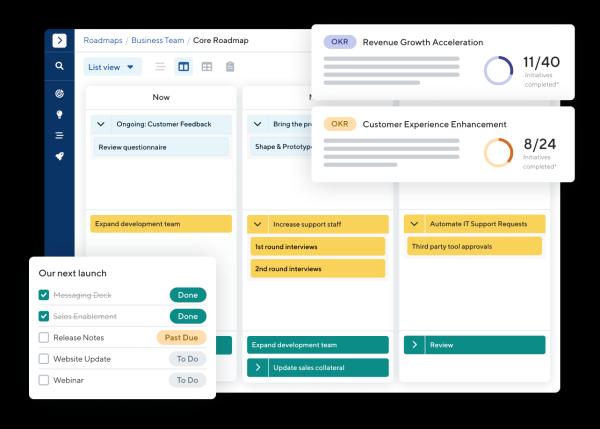Uncheck the Messaging Deck checkbox
This screenshot has height=429, width=600.
coord(44,295)
